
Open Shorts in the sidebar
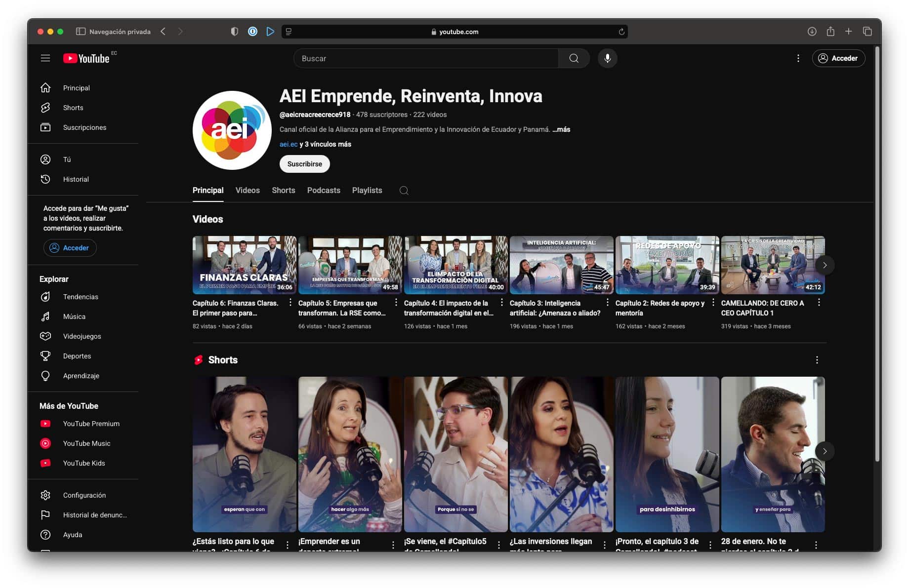click(x=73, y=108)
